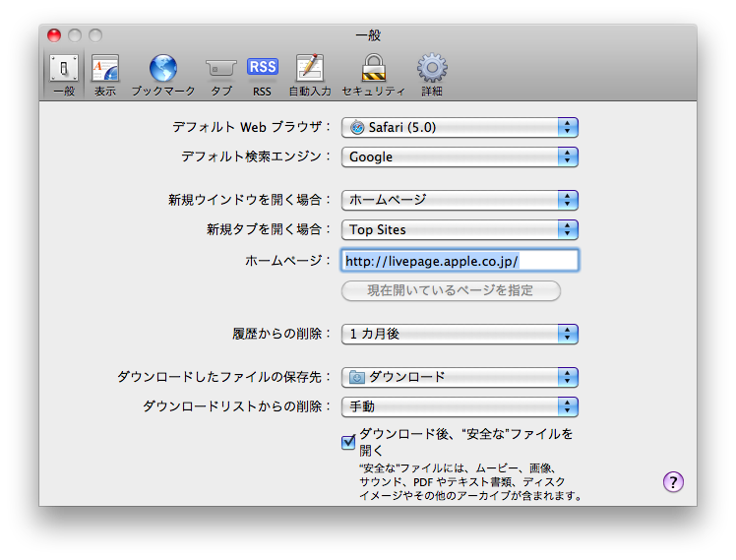The width and height of the screenshot is (736, 560).
Task: Select the タブ (Tabs) preferences icon
Action: [x=221, y=75]
